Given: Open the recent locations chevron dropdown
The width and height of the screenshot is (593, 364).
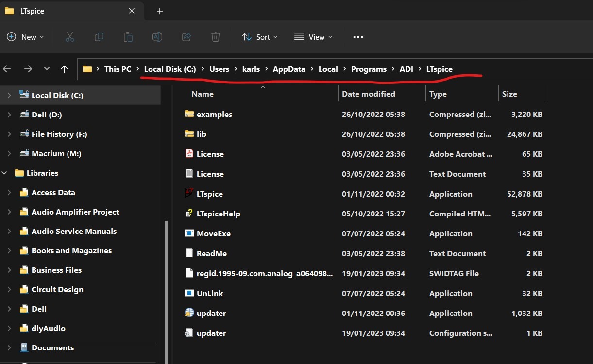Looking at the screenshot, I should click(x=47, y=69).
